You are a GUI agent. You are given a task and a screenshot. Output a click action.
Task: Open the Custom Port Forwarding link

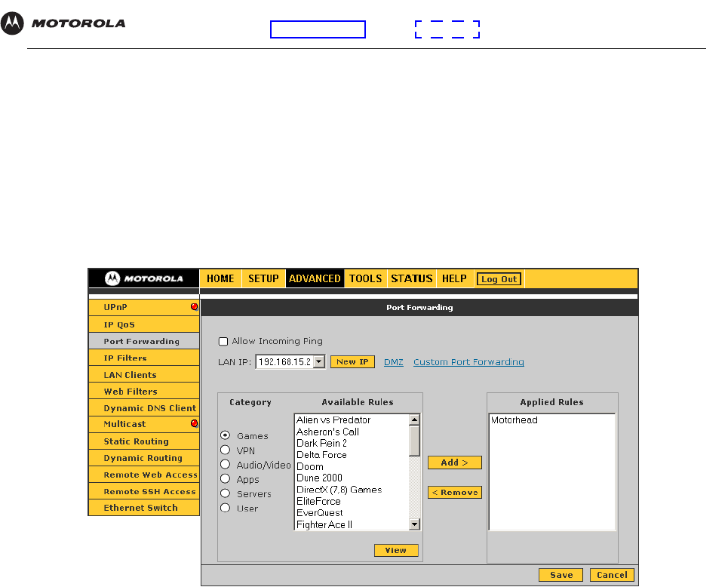click(x=469, y=362)
